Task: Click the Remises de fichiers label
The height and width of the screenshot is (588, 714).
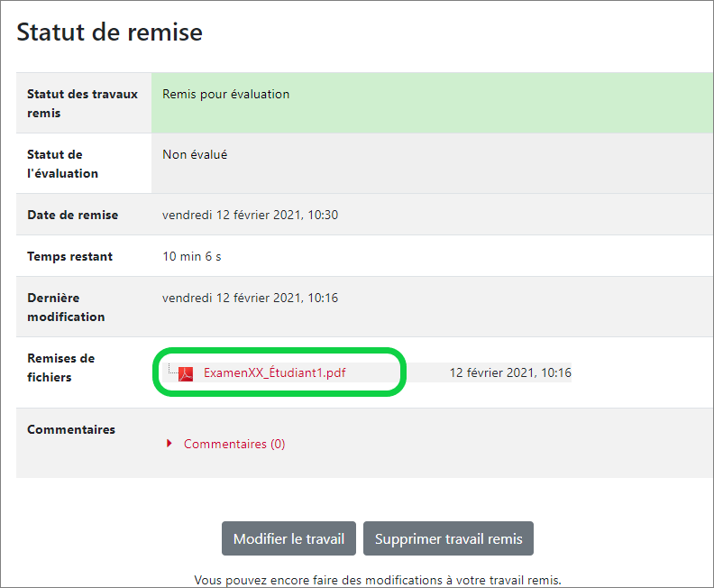Action: coord(60,368)
